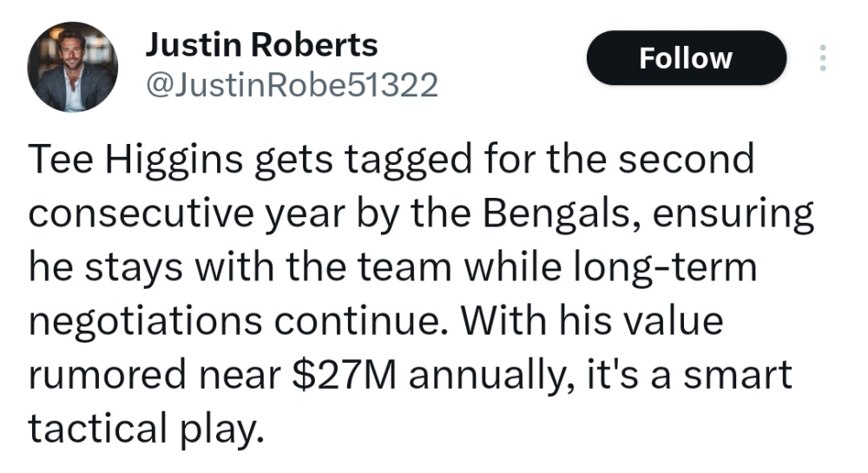This screenshot has width=868, height=473.
Task: Open the Justin Roberts display name link
Action: 261,44
